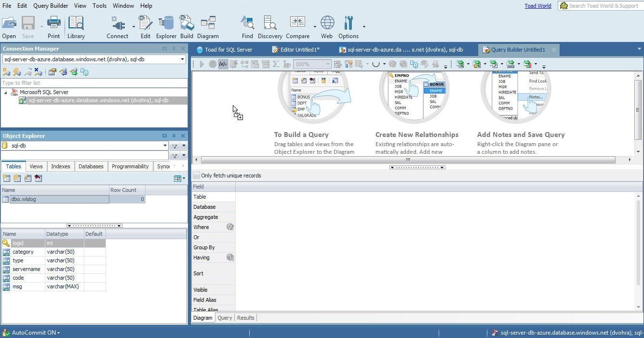Screen dimensions: 644x338
Task: Collapse the Microsoft SQL Server tree node
Action: [x=6, y=92]
